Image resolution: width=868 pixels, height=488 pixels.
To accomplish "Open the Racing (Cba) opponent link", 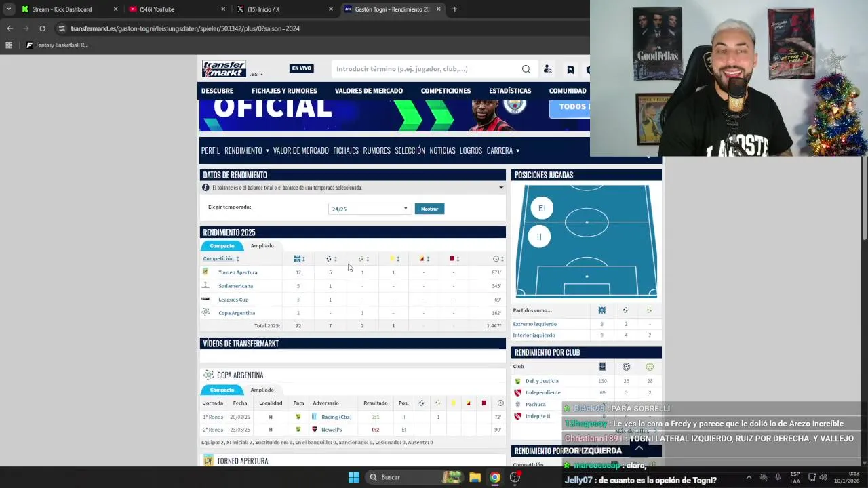I will coord(336,417).
